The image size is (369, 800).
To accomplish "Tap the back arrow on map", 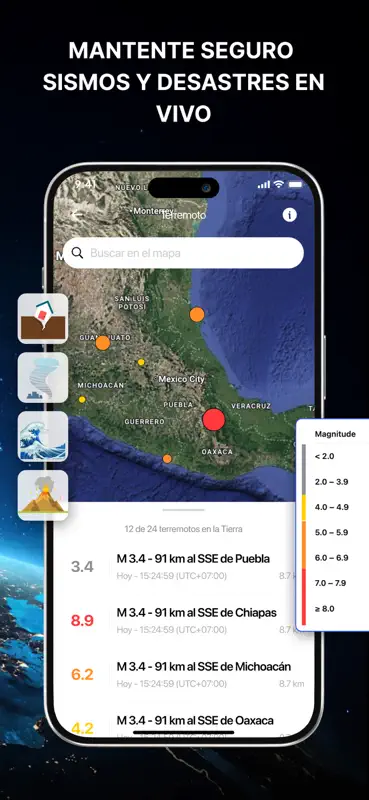I will click(x=77, y=215).
